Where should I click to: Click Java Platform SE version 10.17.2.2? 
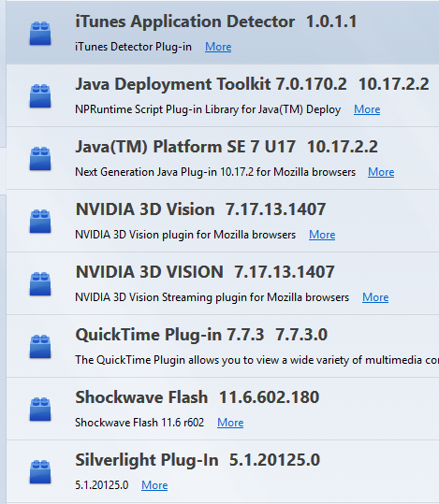click(x=343, y=147)
